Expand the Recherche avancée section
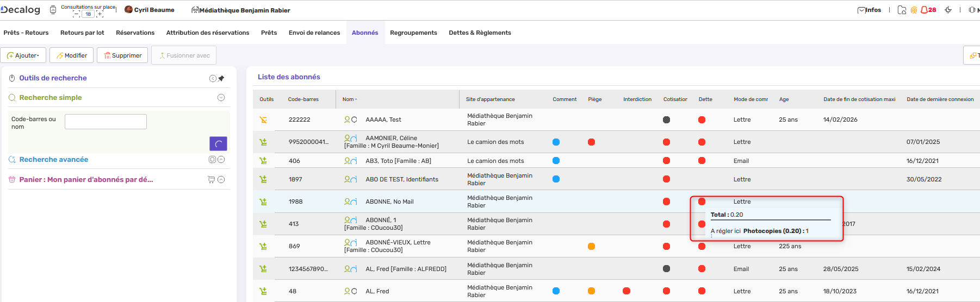This screenshot has height=302, width=980. pyautogui.click(x=221, y=160)
